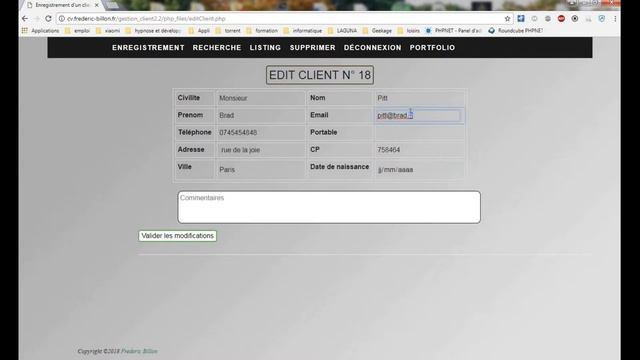Image resolution: width=640 pixels, height=360 pixels.
Task: Click the empty Portable field
Action: (419, 133)
